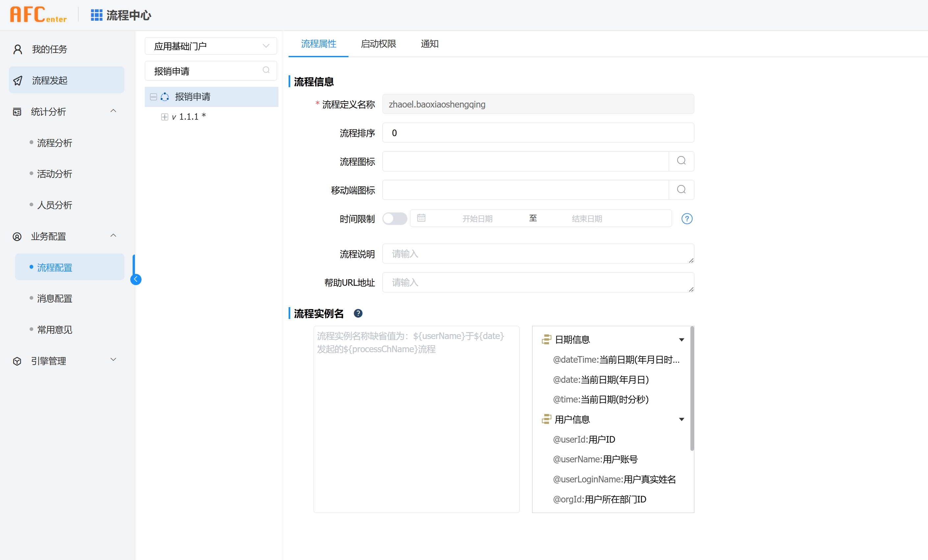The width and height of the screenshot is (928, 560).
Task: Switch to the 启动权限 tab
Action: tap(378, 44)
